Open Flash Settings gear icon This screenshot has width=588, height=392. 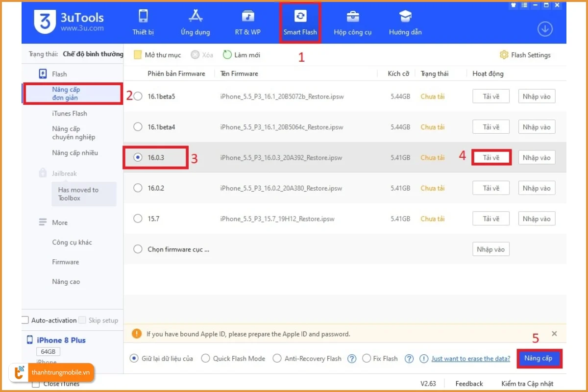pos(504,55)
